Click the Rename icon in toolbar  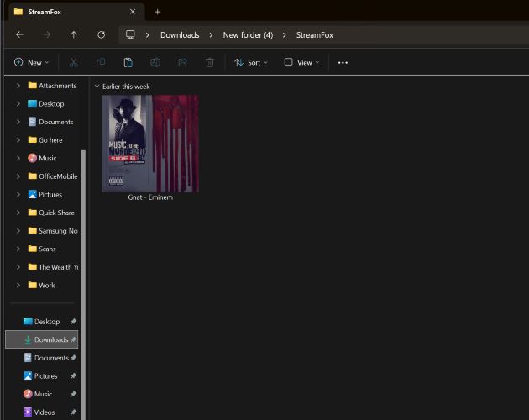click(x=155, y=62)
